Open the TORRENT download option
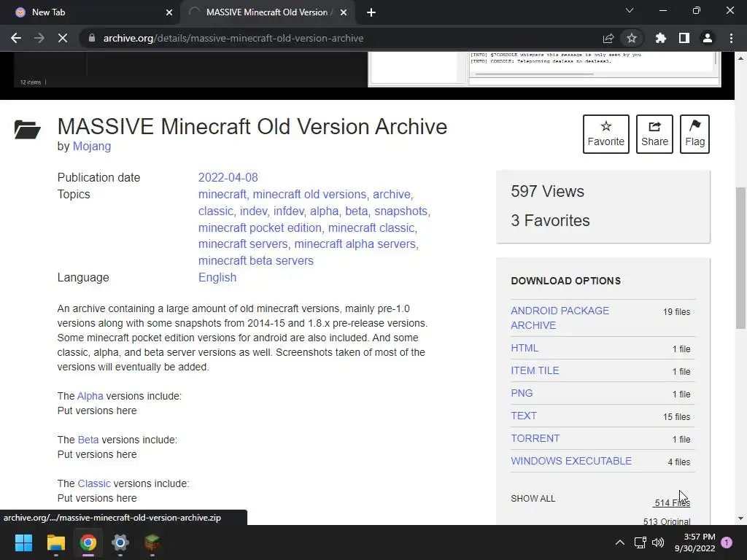Screen dimensions: 747x560 535,438
